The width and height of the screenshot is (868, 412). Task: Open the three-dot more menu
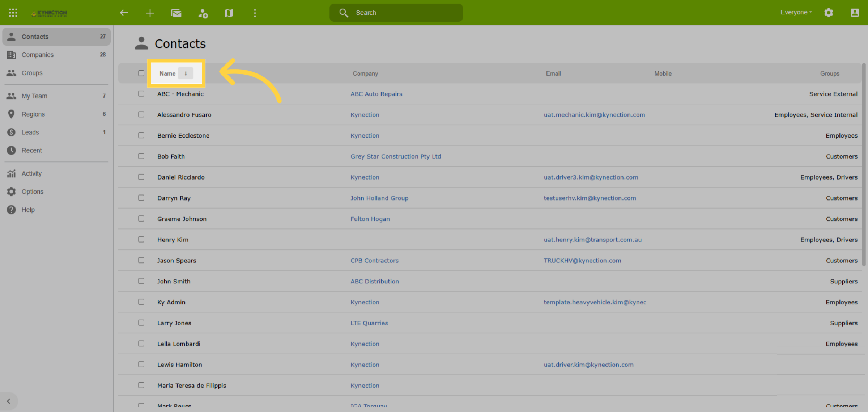click(255, 13)
